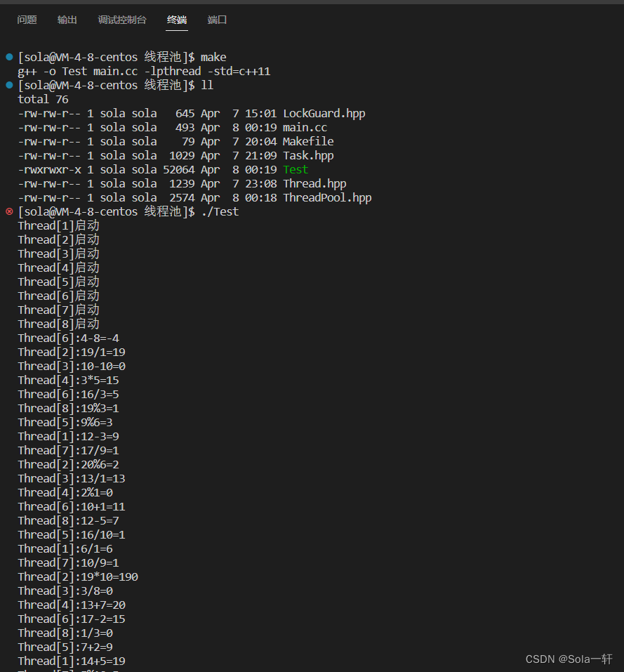624x672 pixels.
Task: Click the main.cc file in listing
Action: (x=305, y=128)
